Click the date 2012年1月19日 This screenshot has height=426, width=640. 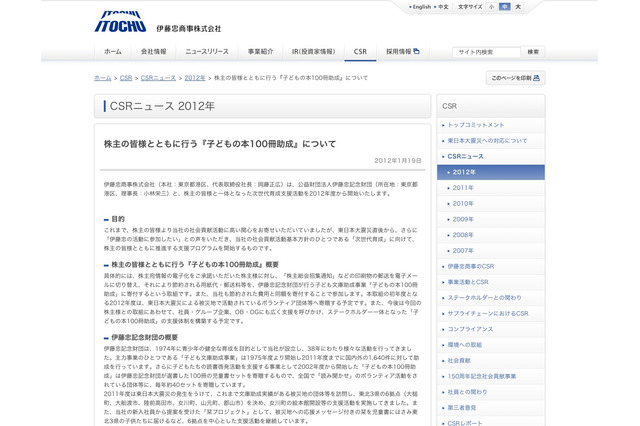[398, 161]
